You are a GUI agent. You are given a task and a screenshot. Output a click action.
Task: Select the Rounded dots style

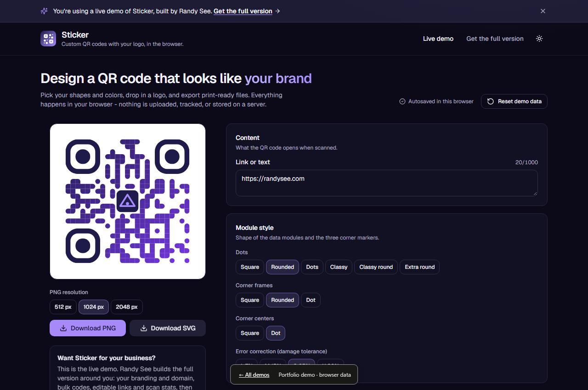pyautogui.click(x=283, y=267)
